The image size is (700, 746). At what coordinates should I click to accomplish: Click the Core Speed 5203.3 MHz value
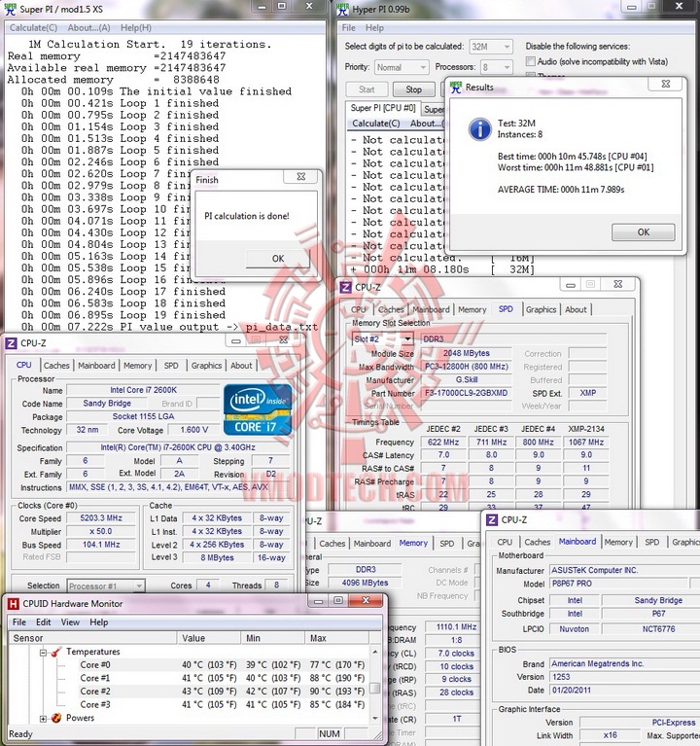pyautogui.click(x=101, y=518)
